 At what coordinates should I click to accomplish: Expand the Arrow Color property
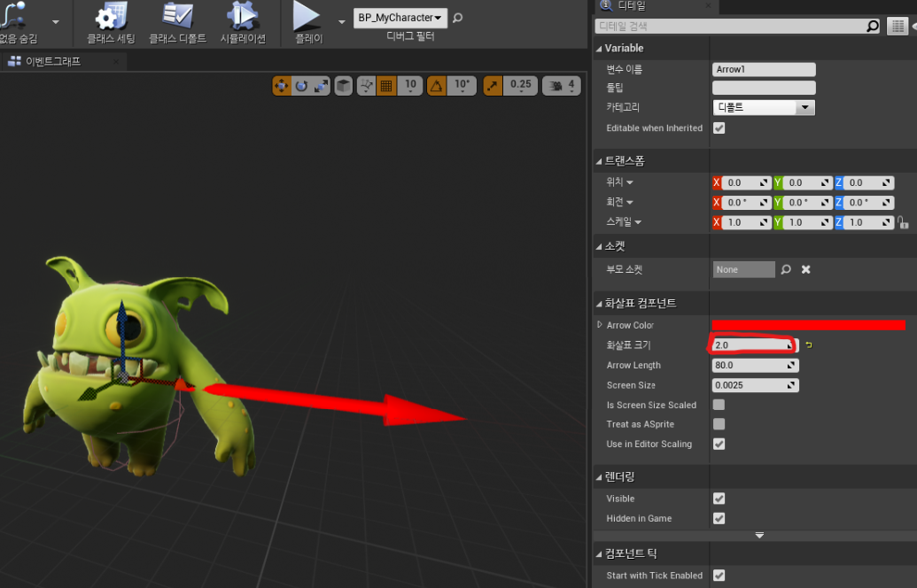[600, 324]
